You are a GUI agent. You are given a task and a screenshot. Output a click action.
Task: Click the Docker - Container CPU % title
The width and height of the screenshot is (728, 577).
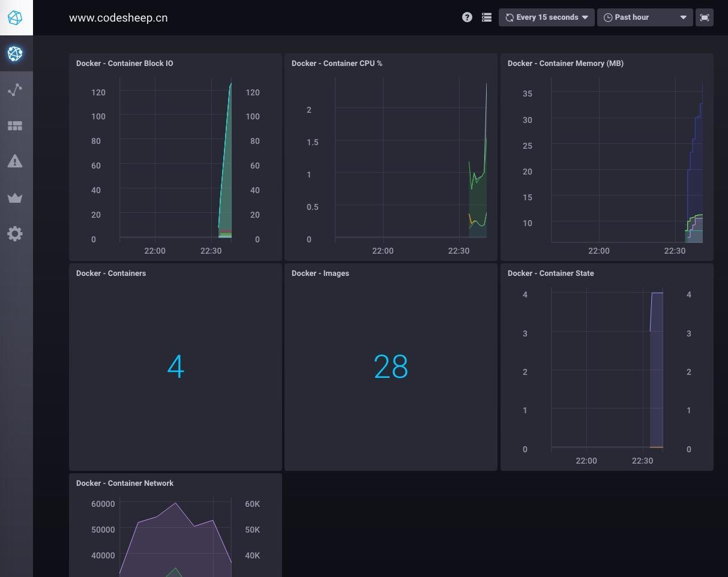(337, 63)
